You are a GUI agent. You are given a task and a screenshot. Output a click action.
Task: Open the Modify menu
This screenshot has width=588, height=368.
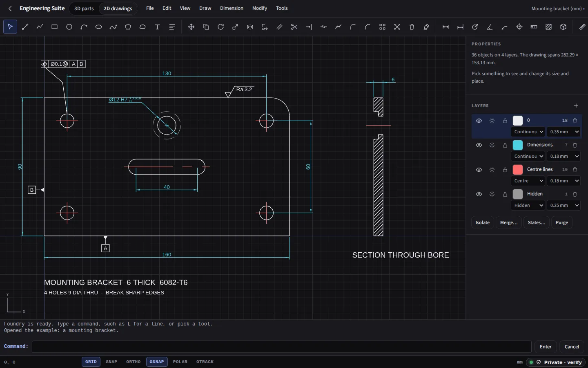point(260,8)
